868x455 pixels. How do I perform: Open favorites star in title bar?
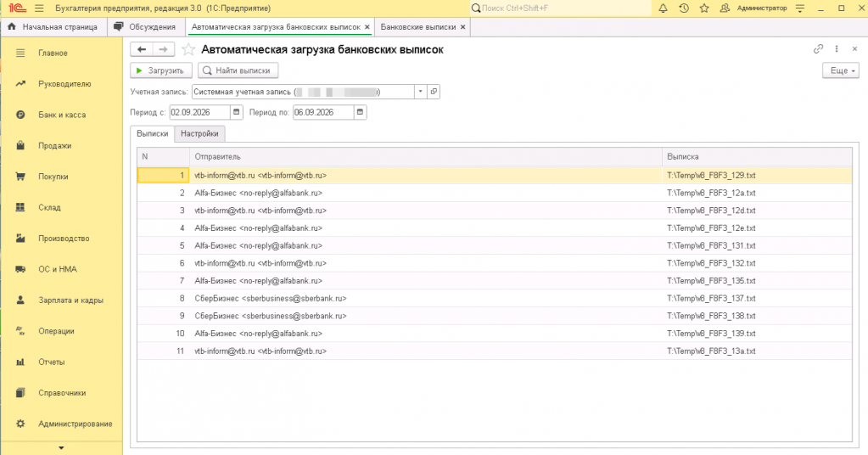tap(704, 8)
